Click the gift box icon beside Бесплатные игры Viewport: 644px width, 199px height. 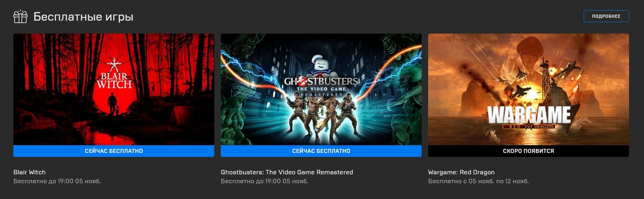click(x=20, y=17)
